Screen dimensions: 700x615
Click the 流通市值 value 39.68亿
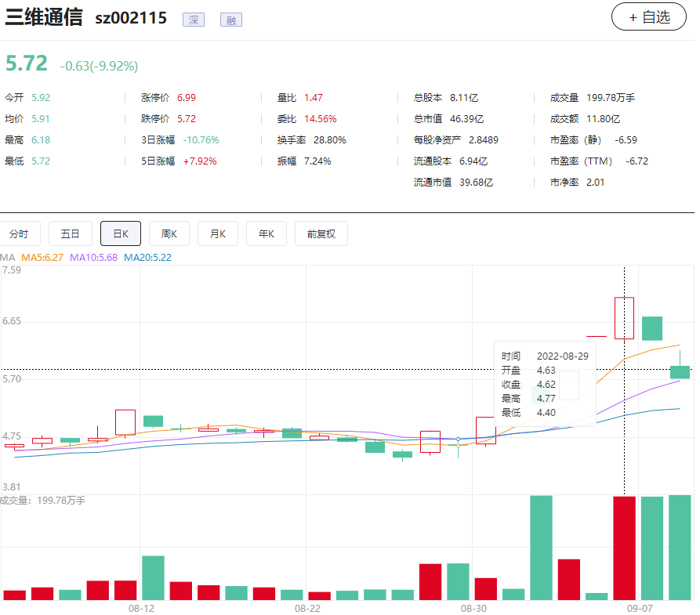pos(477,182)
